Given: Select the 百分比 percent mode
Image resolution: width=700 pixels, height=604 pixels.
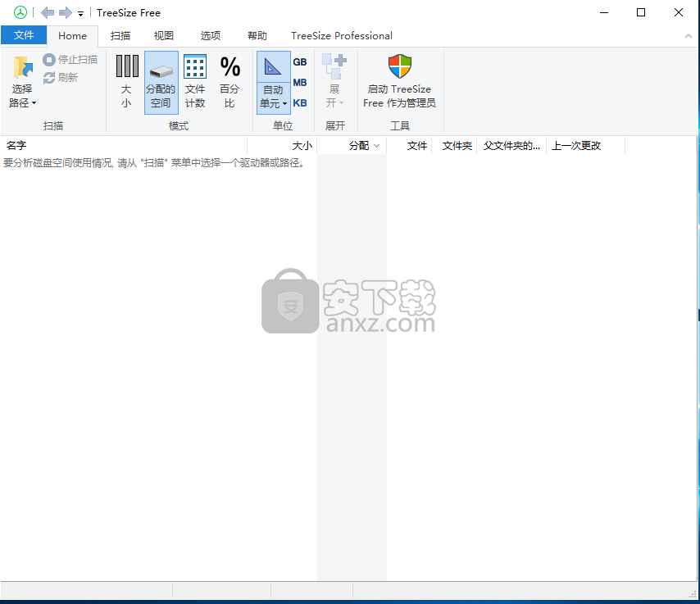Looking at the screenshot, I should pyautogui.click(x=230, y=82).
